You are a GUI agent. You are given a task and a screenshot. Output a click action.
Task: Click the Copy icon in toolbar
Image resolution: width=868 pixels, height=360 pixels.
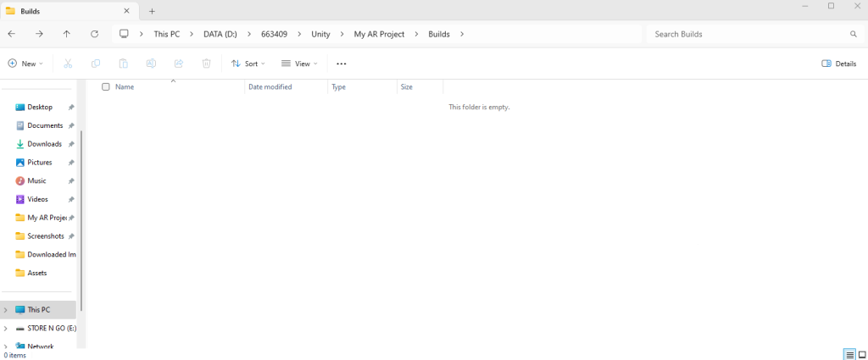(96, 64)
